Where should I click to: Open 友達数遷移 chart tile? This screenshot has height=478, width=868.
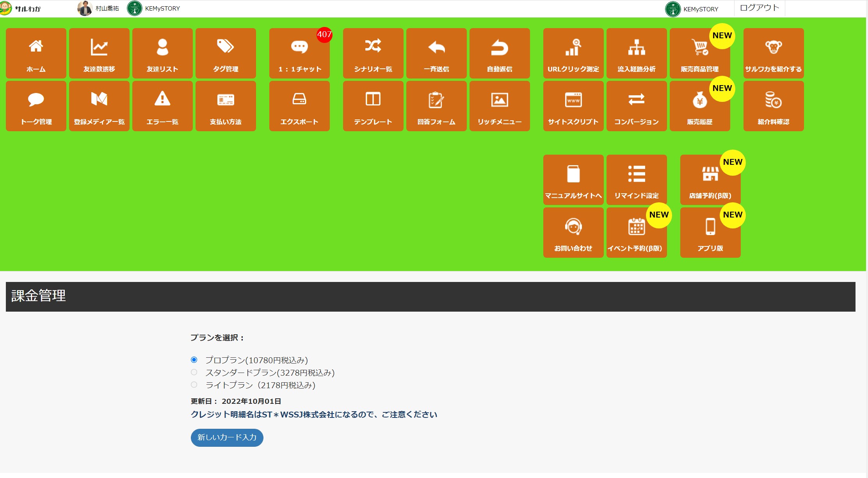(x=99, y=53)
